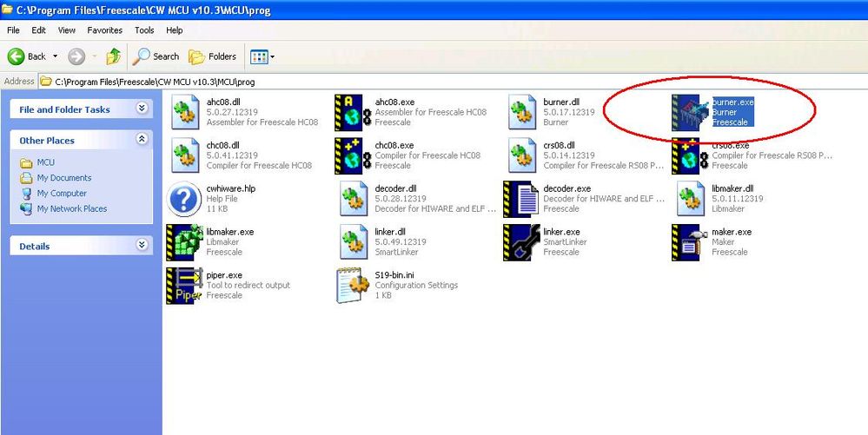Select the maker.exe hammer icon
868x435 pixels.
point(690,242)
